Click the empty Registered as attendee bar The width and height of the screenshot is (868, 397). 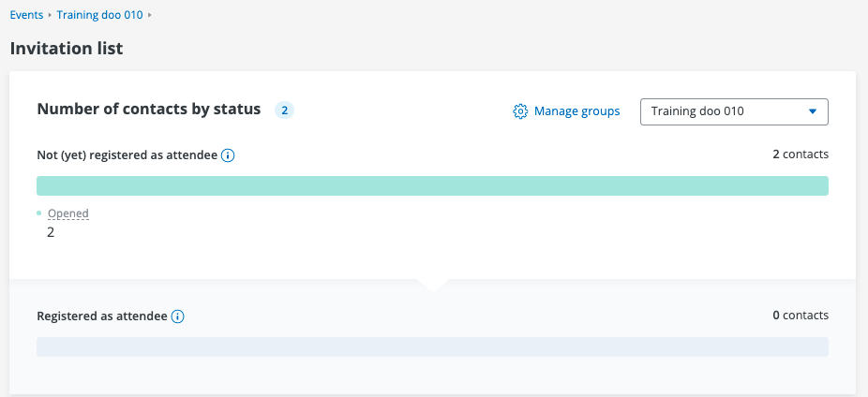point(432,346)
